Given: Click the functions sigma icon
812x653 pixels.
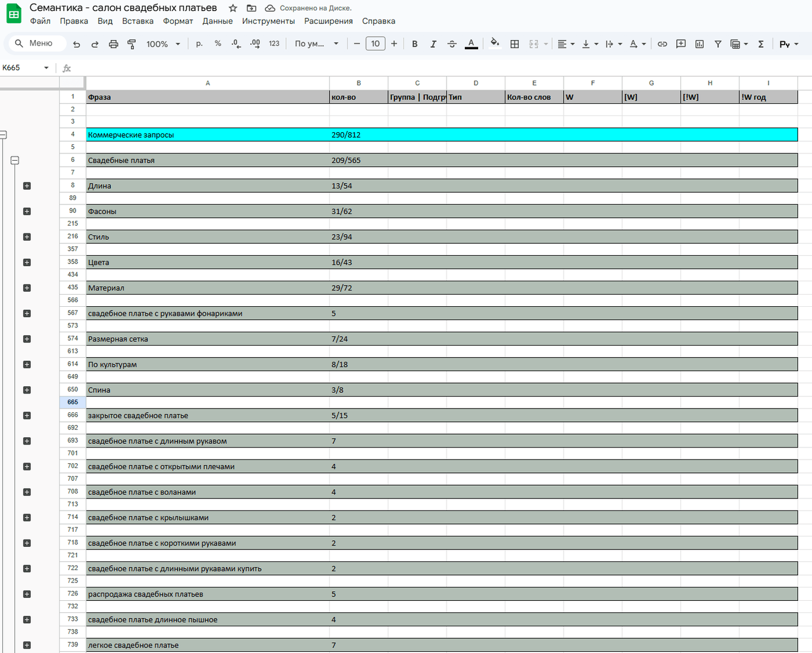Looking at the screenshot, I should (761, 44).
